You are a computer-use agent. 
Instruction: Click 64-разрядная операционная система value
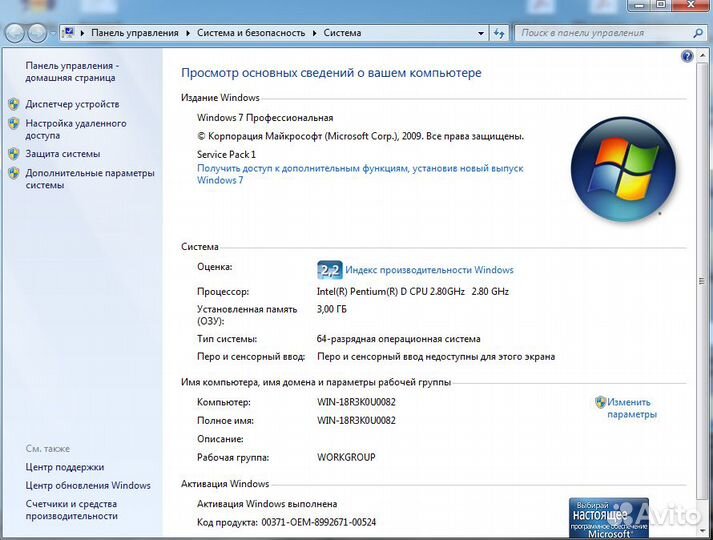[x=398, y=339]
